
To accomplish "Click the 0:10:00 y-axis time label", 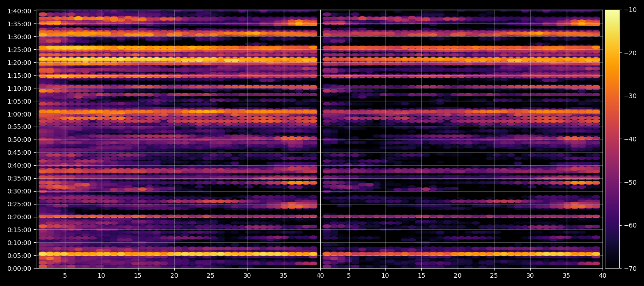I will [20, 243].
